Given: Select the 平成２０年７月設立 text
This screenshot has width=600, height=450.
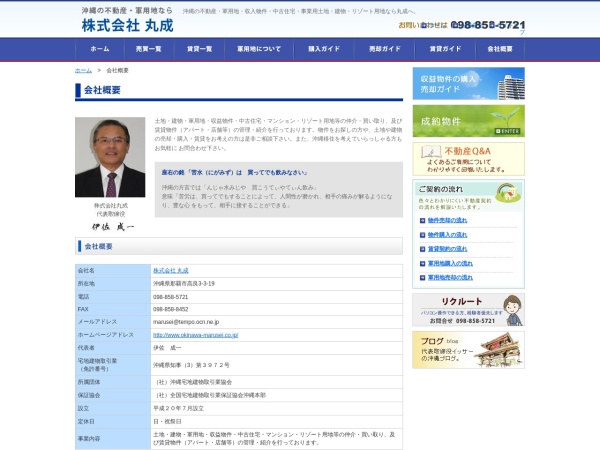Looking at the screenshot, I should click(x=178, y=409).
